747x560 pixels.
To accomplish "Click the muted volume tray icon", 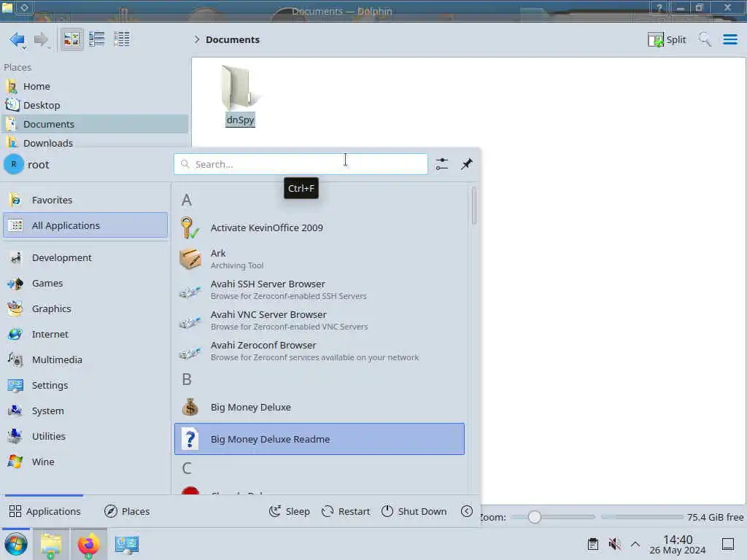I will click(614, 544).
